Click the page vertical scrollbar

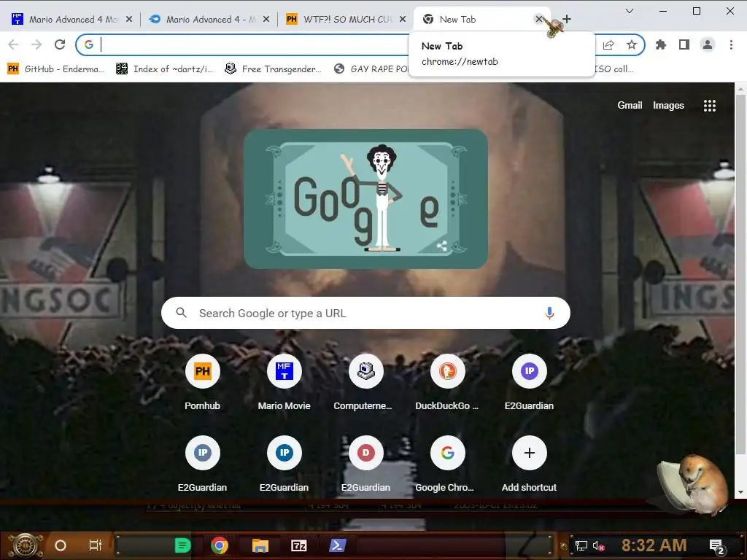(x=740, y=274)
